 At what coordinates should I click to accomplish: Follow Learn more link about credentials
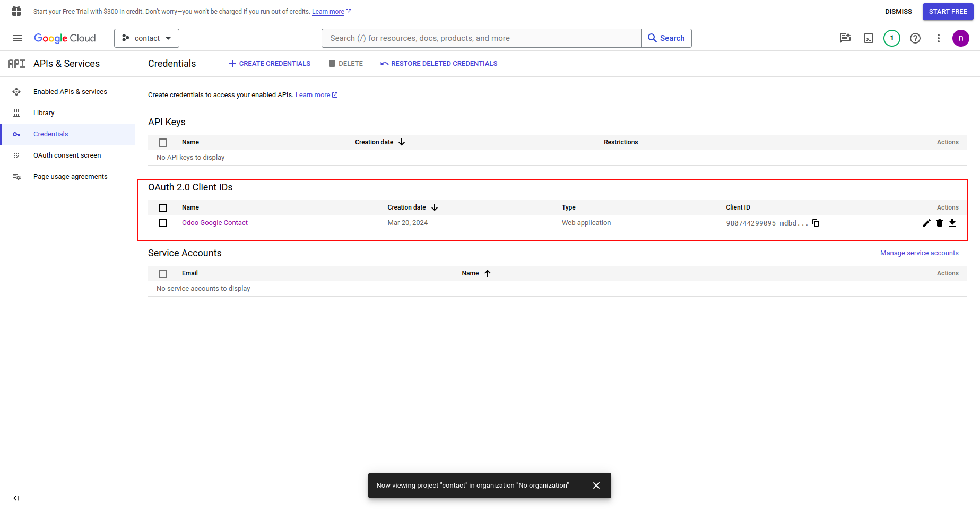click(316, 95)
